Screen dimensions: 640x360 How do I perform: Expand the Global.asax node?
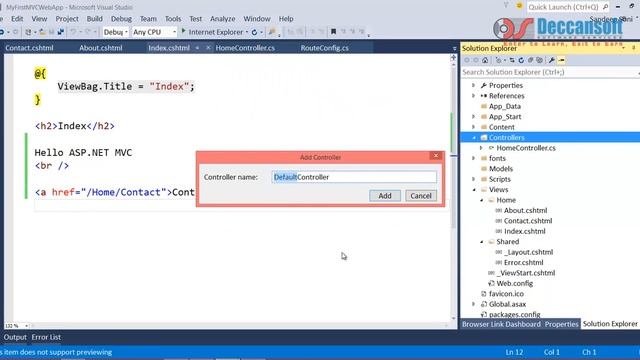473,304
